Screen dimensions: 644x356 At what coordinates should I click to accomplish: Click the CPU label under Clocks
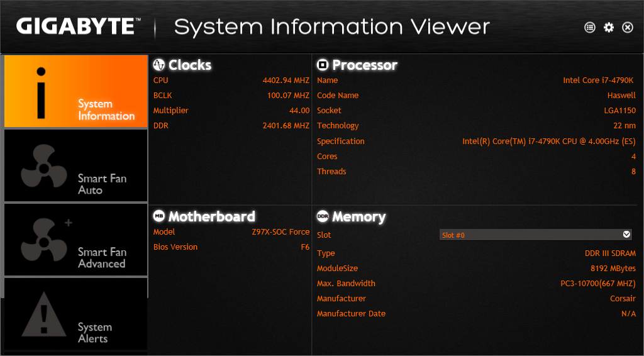point(160,81)
